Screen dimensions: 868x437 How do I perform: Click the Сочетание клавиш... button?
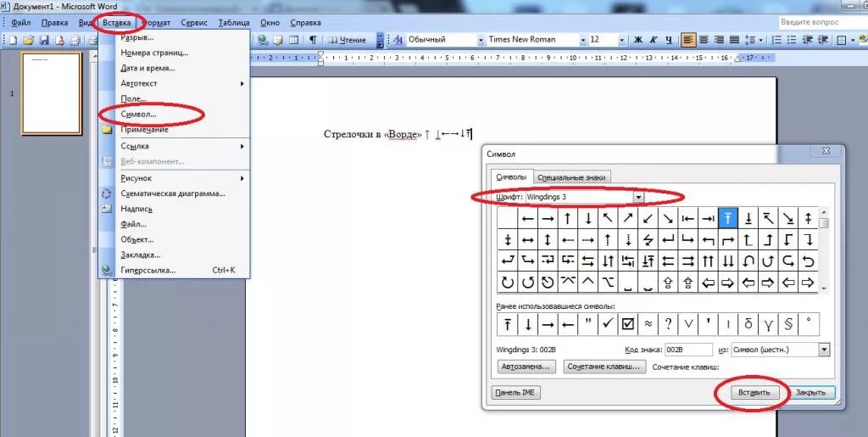(x=604, y=367)
